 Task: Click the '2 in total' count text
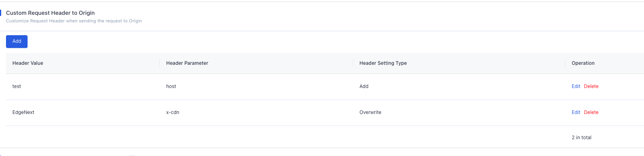tap(581, 138)
